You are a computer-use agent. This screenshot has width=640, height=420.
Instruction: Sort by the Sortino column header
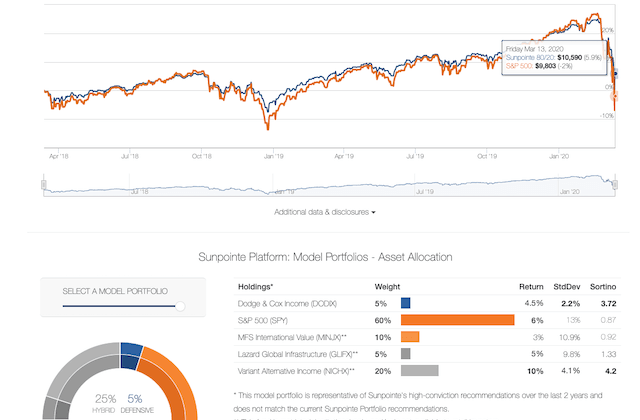(x=602, y=284)
